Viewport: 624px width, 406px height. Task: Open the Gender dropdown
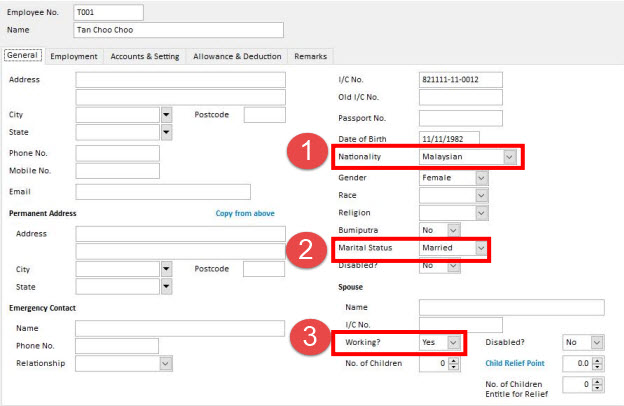coord(481,177)
